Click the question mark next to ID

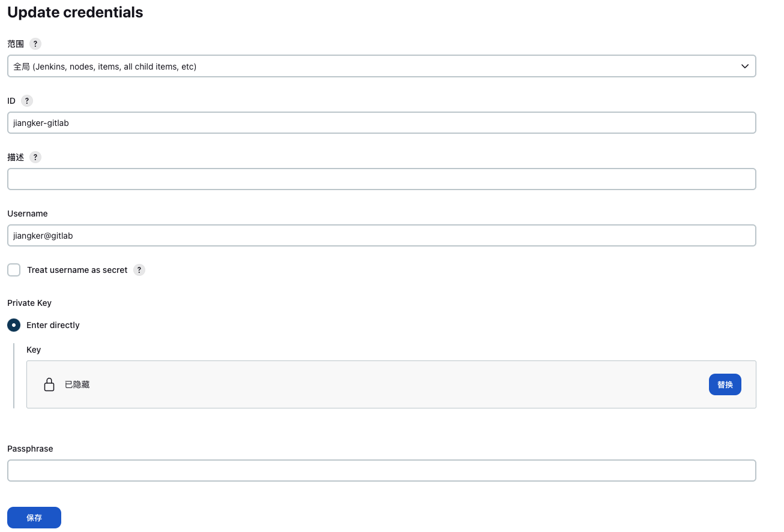coord(26,101)
